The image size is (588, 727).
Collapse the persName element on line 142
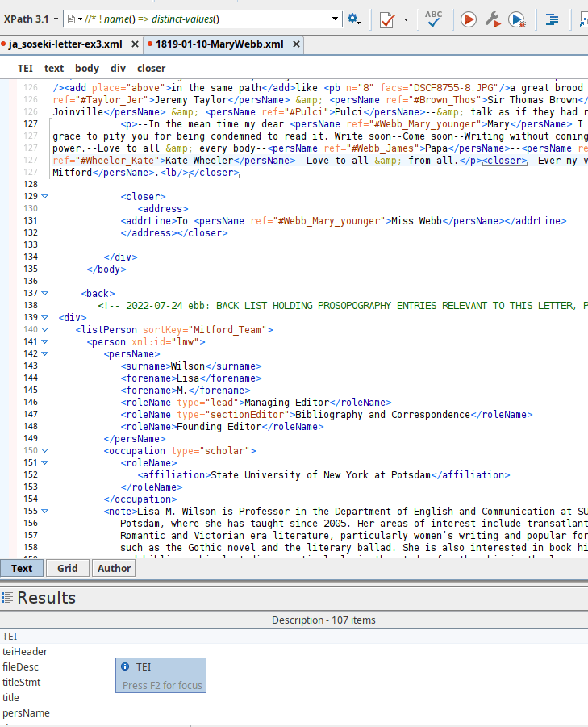pyautogui.click(x=45, y=353)
